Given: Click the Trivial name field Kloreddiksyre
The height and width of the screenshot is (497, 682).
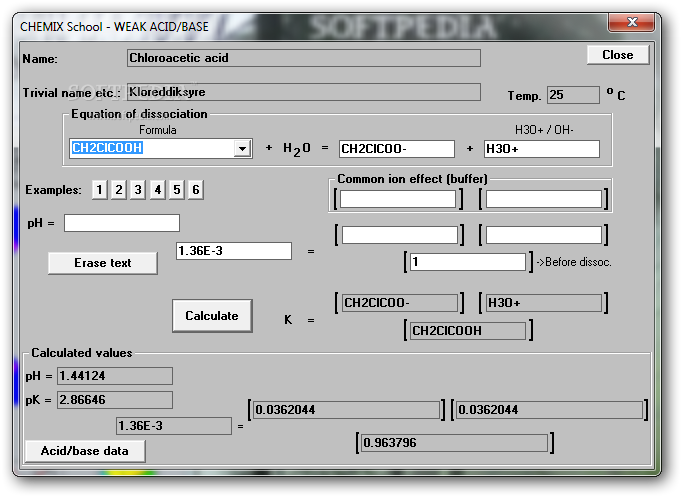Looking at the screenshot, I should pos(304,92).
